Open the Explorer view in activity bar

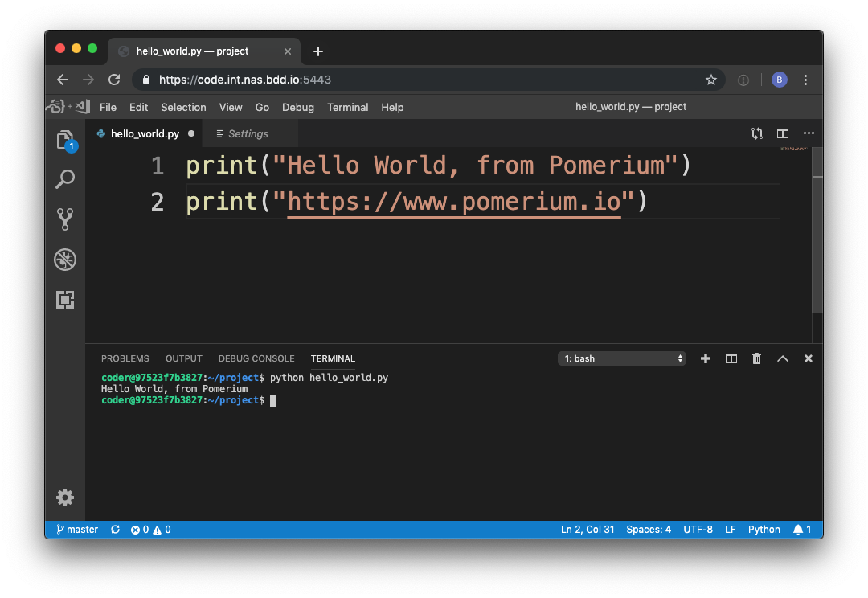65,141
